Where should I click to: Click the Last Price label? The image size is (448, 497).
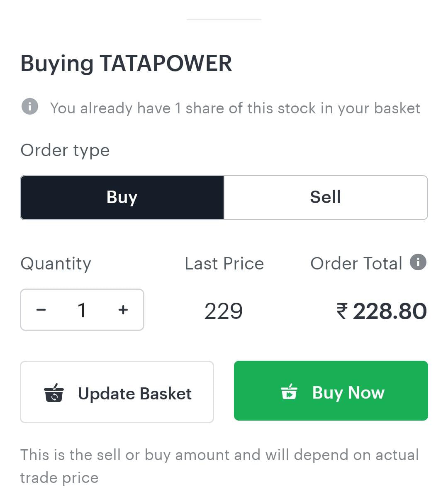pos(224,264)
